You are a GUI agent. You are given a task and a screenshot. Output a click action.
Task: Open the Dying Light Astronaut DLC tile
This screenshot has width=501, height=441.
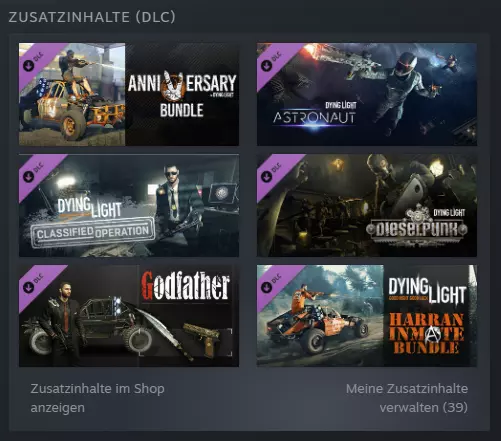pyautogui.click(x=367, y=94)
